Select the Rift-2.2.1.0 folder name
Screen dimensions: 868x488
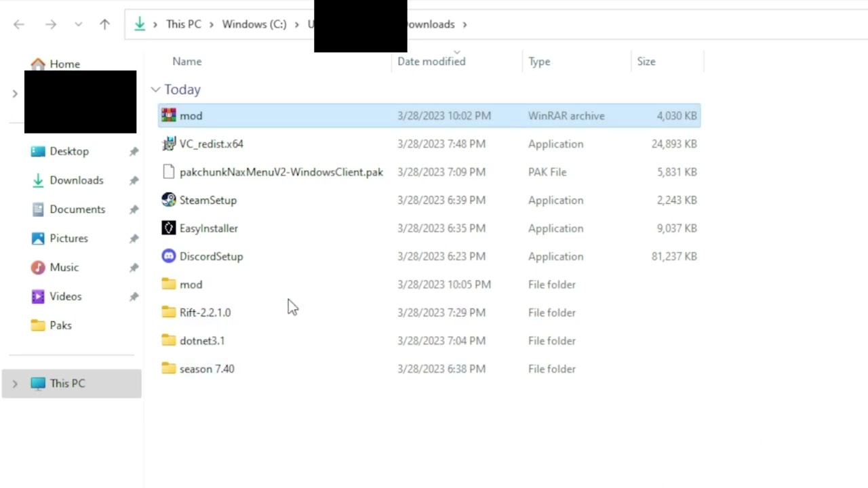[205, 312]
